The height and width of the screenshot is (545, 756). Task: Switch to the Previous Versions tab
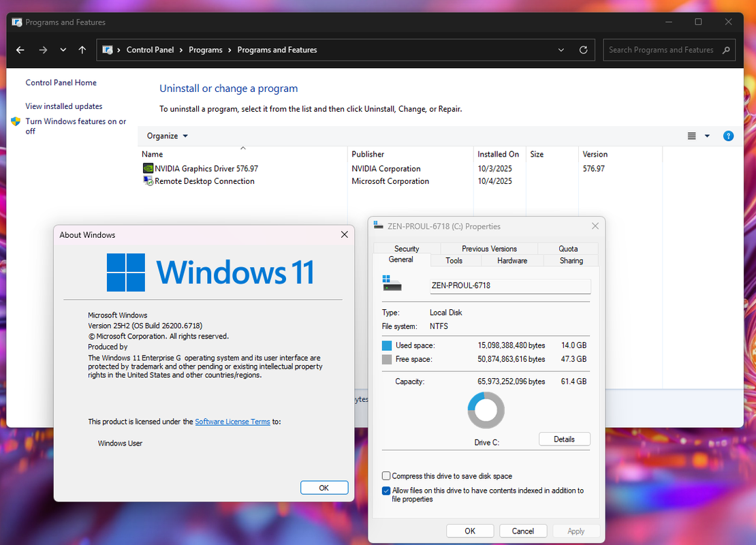pos(489,249)
